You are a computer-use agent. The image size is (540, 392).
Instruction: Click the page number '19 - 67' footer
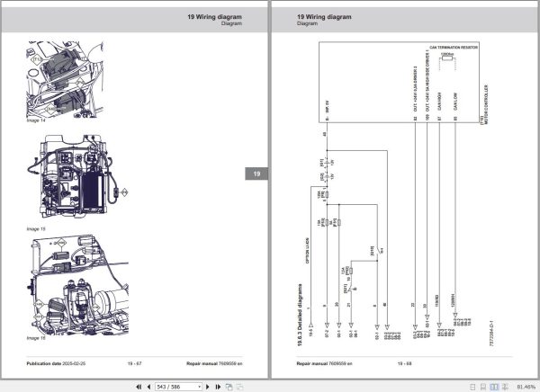click(134, 363)
